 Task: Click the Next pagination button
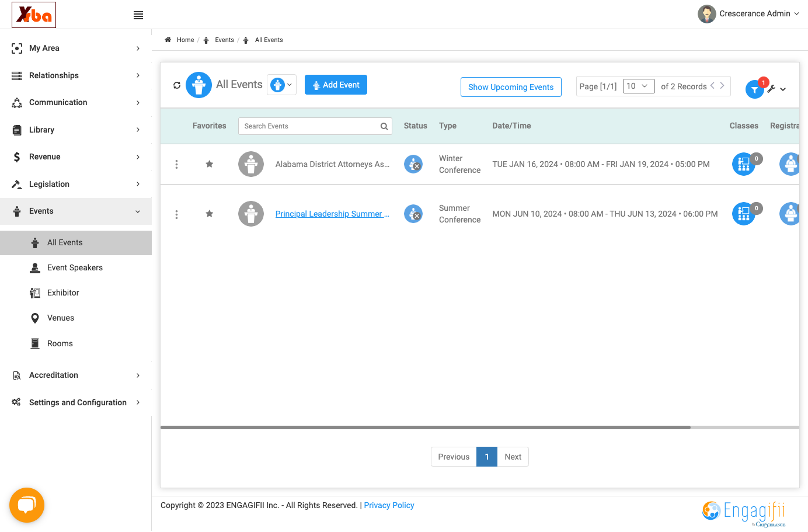tap(513, 457)
